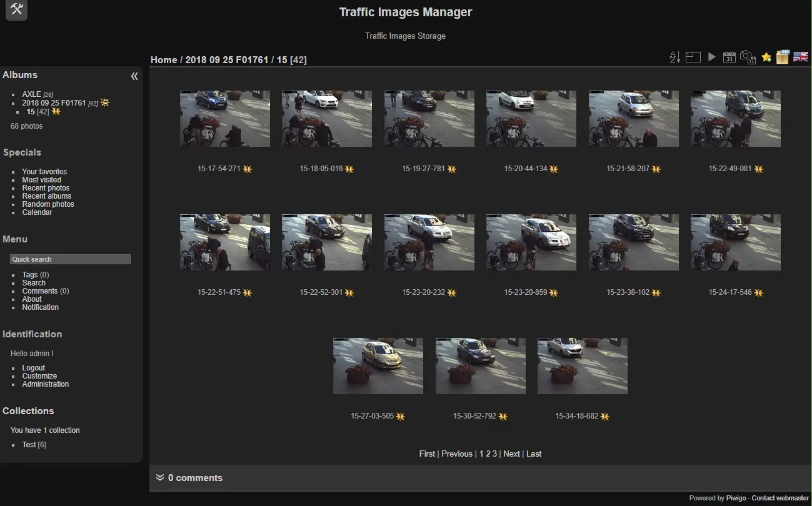Image resolution: width=812 pixels, height=506 pixels.
Task: Add all photos to favorites star icon
Action: click(x=766, y=57)
